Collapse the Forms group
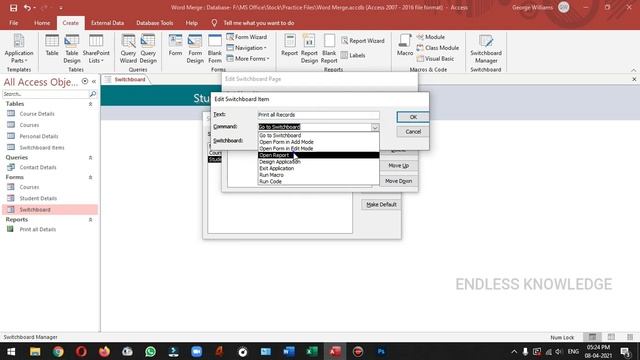The width and height of the screenshot is (640, 360). coord(91,177)
